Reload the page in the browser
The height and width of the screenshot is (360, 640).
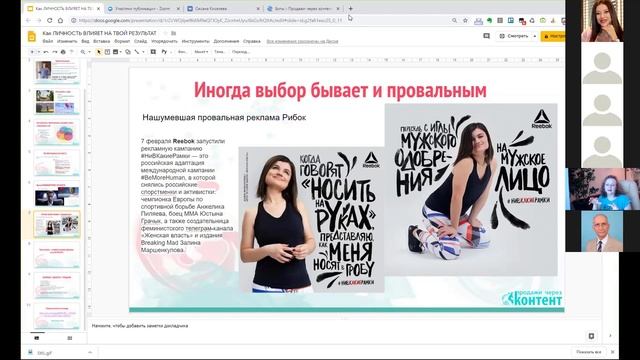click(x=49, y=20)
